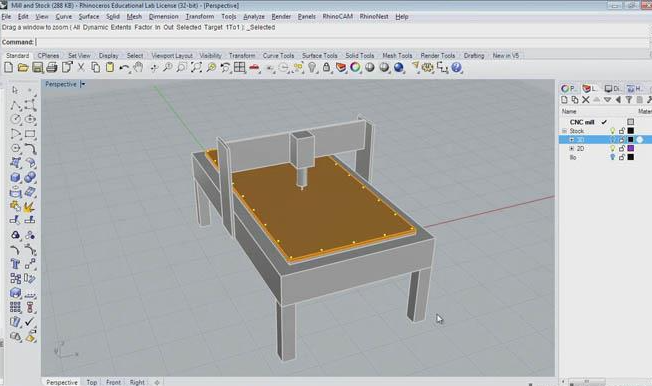Click in the Command input field

[342, 42]
